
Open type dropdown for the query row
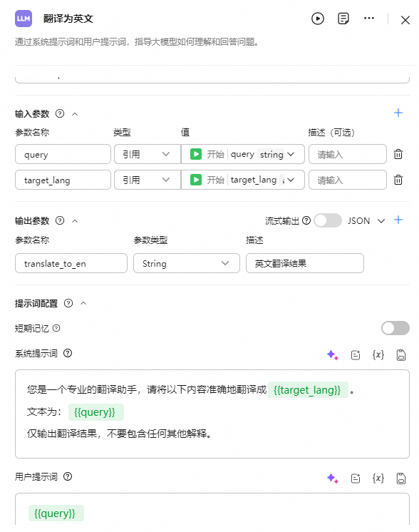[147, 154]
